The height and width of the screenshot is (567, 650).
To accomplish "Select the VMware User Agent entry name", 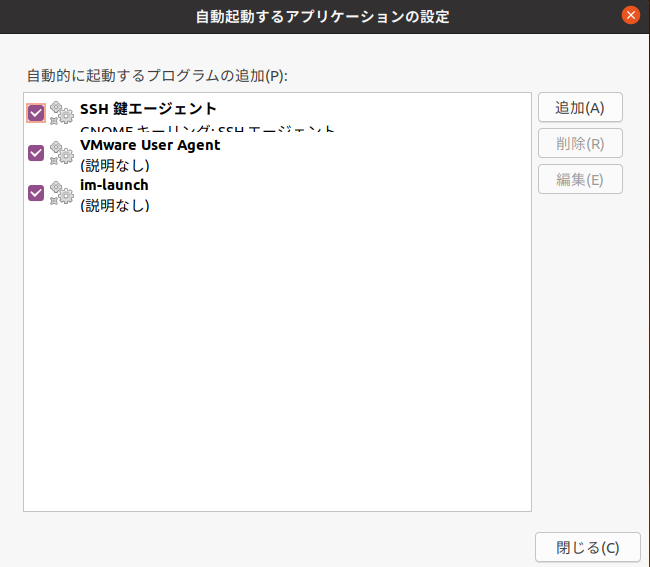I will 150,145.
